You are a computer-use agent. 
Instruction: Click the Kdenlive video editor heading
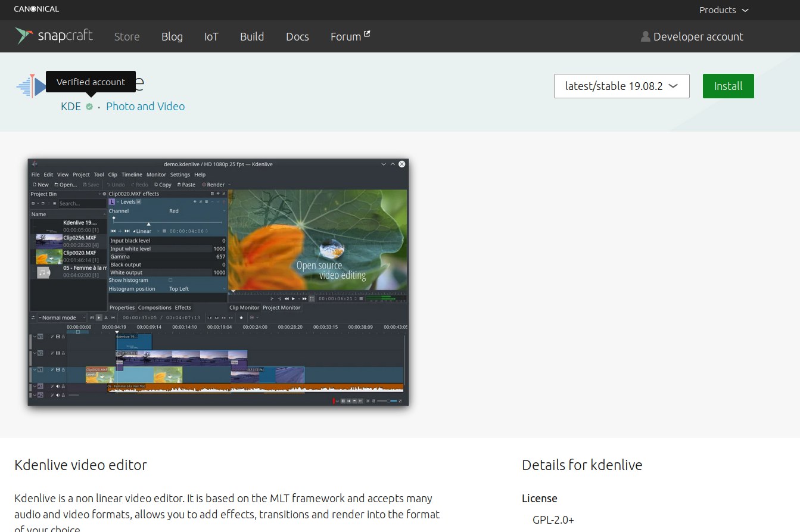pyautogui.click(x=80, y=465)
